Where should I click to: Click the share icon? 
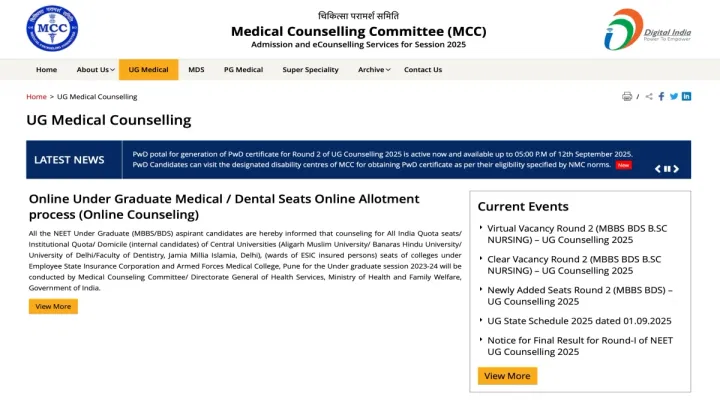point(649,97)
